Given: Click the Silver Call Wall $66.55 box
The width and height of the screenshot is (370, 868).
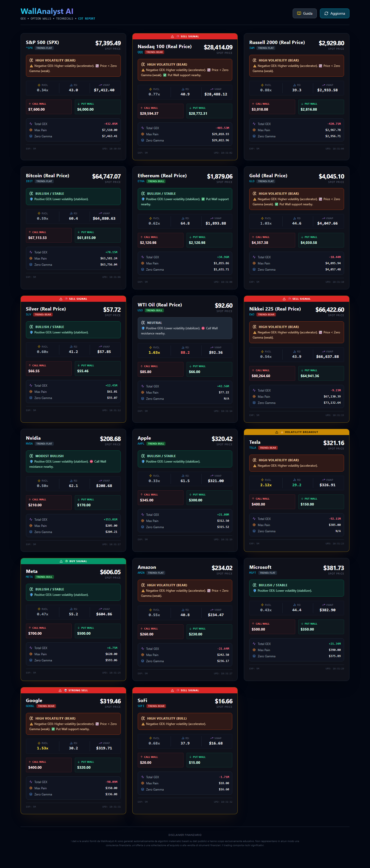Looking at the screenshot, I should coord(49,368).
